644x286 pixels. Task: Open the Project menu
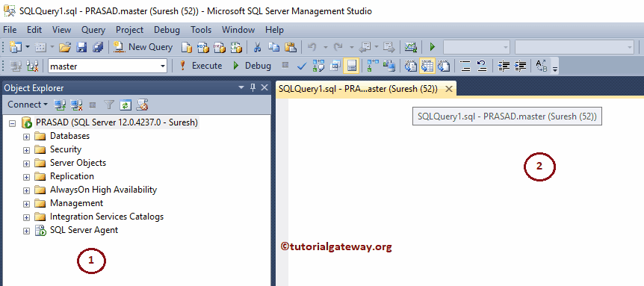129,30
